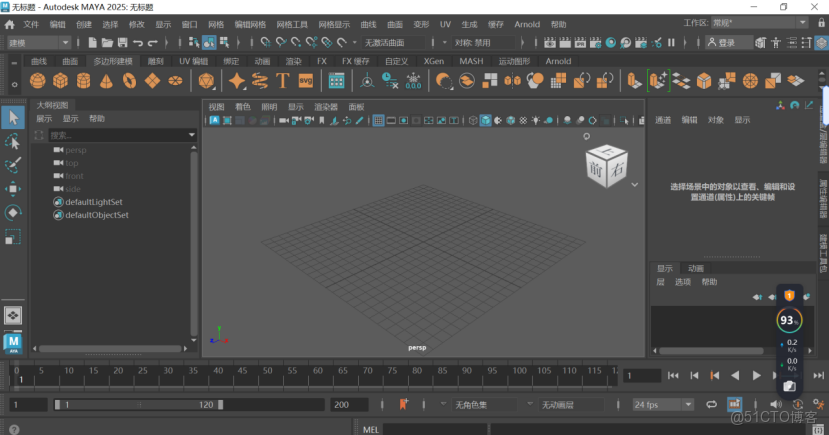Screen dimensions: 829x435
Task: Open the 文件 menu
Action: pos(31,24)
